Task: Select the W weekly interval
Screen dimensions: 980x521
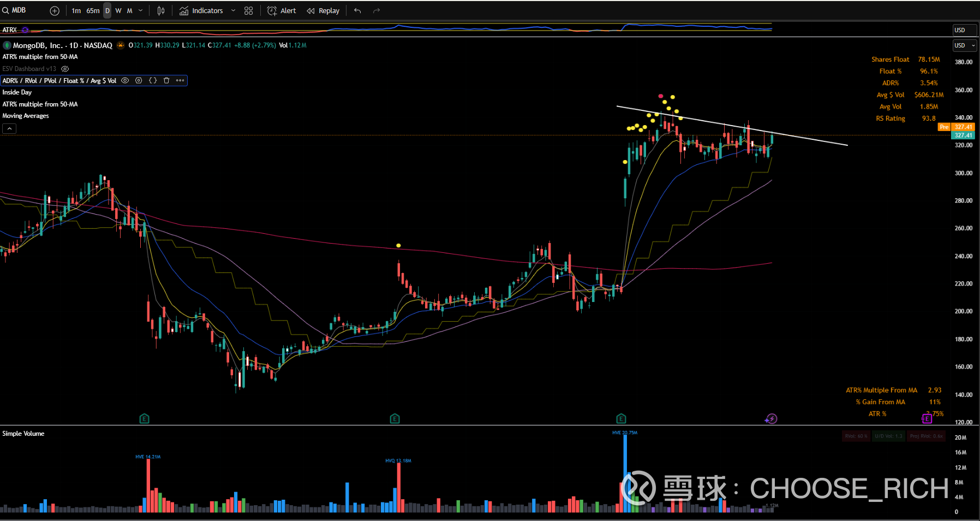Action: [x=118, y=11]
